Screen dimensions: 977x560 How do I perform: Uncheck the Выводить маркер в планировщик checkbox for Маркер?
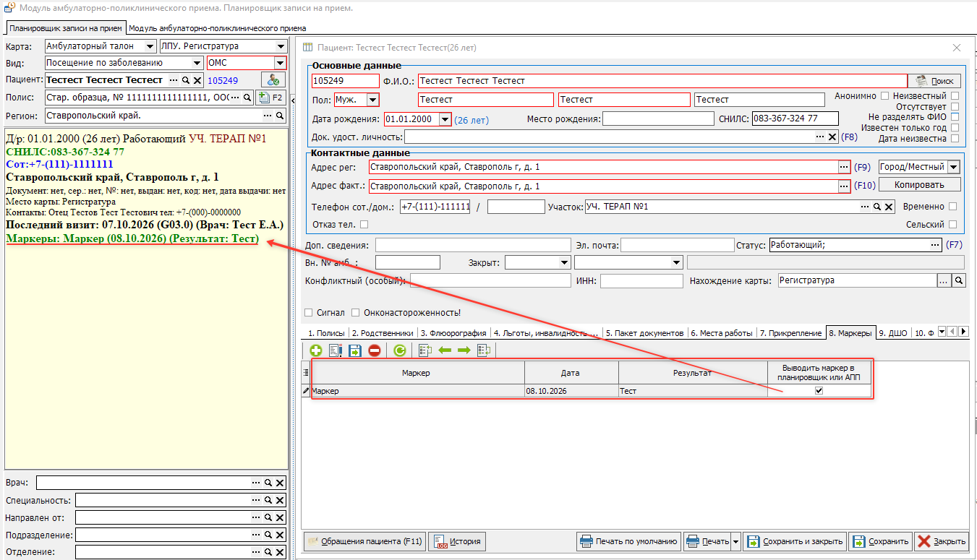click(819, 391)
